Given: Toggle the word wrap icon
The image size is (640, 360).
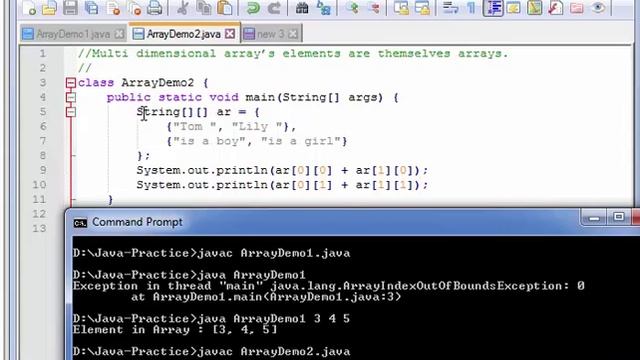Looking at the screenshot, I should click(451, 7).
